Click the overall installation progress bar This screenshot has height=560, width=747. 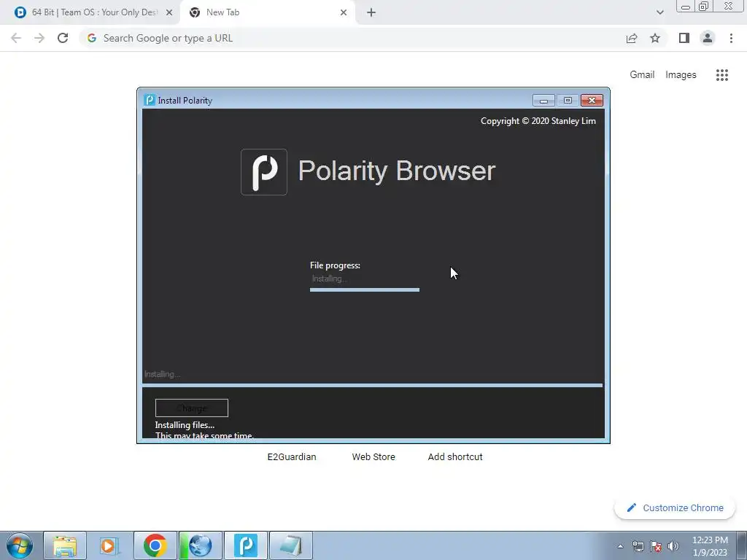(x=373, y=385)
